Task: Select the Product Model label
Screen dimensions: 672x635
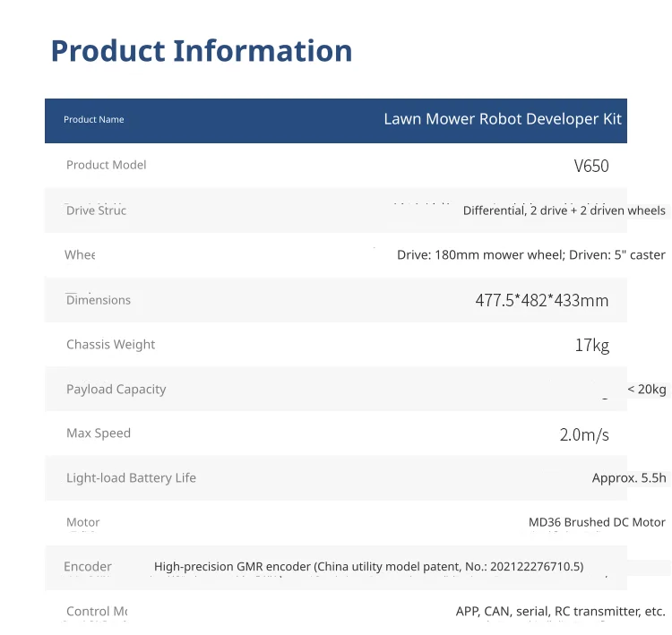Action: pos(107,165)
